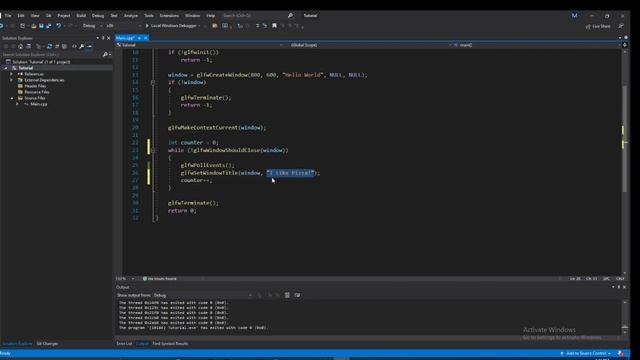The width and height of the screenshot is (640, 360).
Task: Open the Build menu
Action: pos(81,16)
